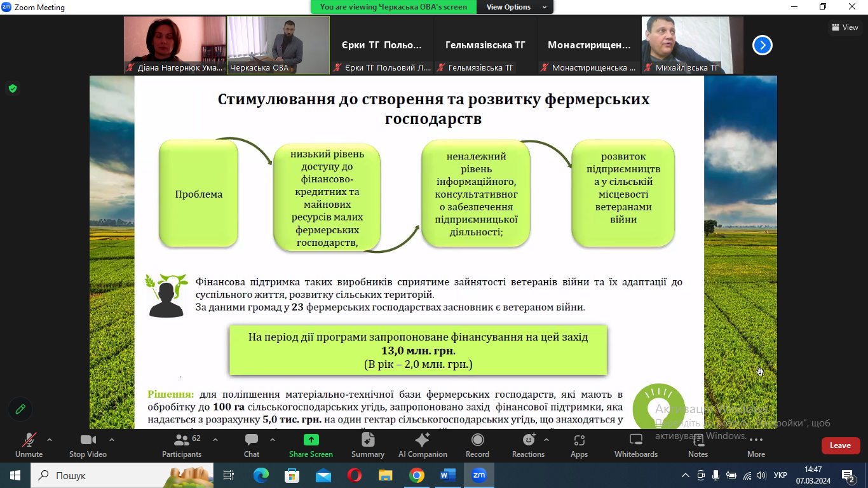Select Михайлівська ТГ video thumbnail
Image resolution: width=868 pixels, height=488 pixels.
tap(693, 45)
